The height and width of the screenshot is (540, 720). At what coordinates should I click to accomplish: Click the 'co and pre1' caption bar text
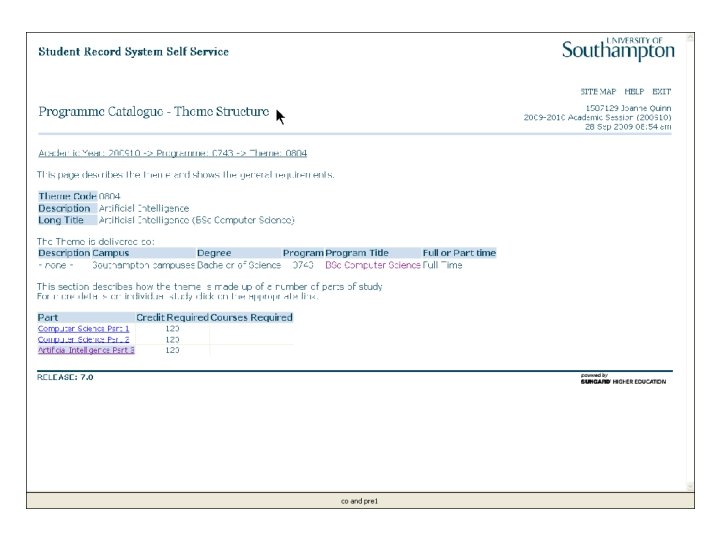coord(360,501)
